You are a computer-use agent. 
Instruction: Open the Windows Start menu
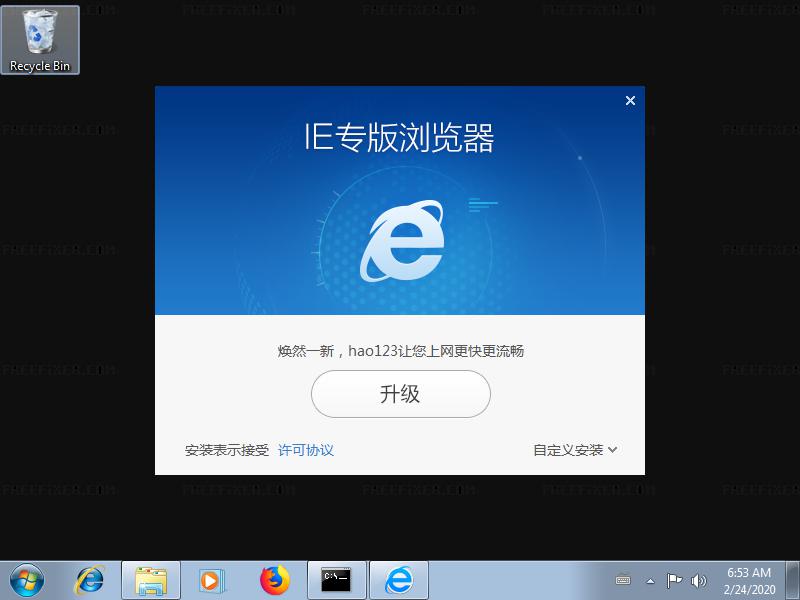coord(27,580)
